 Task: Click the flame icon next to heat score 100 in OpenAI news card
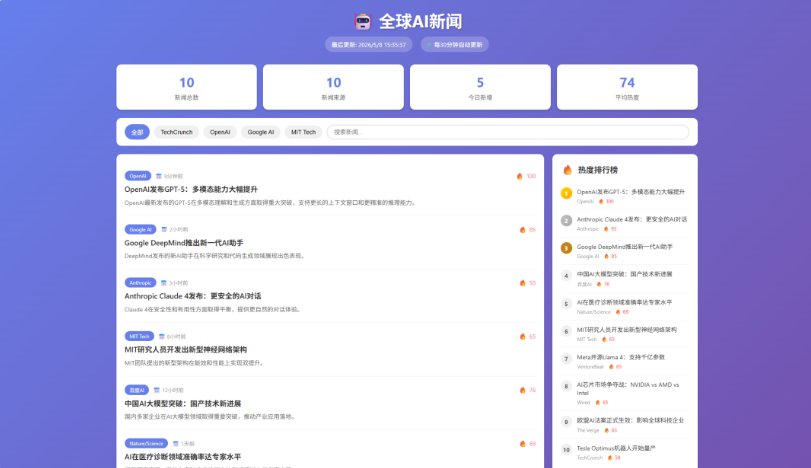[519, 176]
